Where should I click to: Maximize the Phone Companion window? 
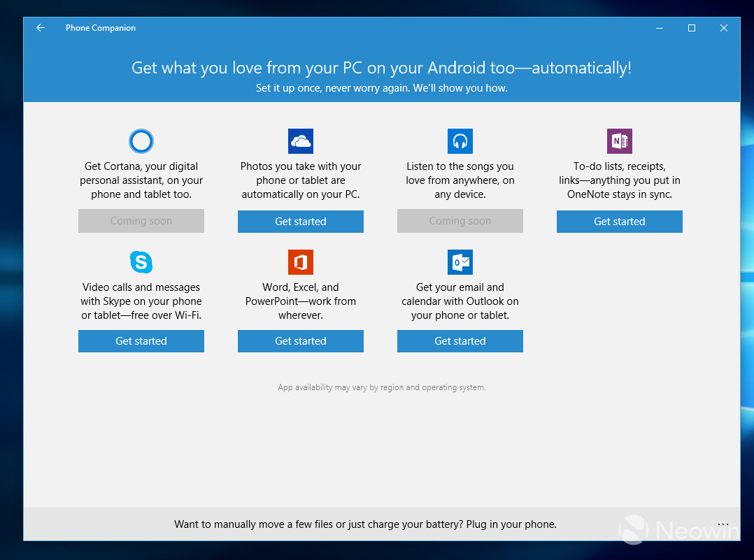point(692,28)
